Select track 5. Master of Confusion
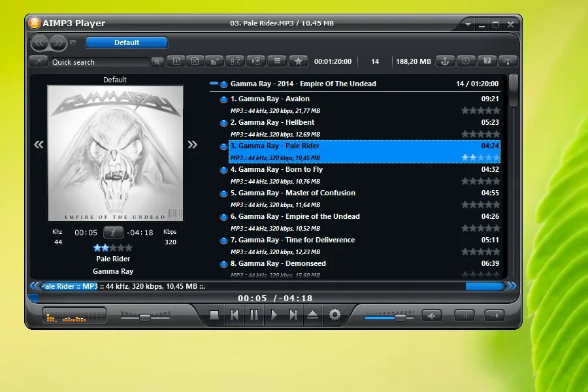The height and width of the screenshot is (392, 588). click(x=365, y=199)
